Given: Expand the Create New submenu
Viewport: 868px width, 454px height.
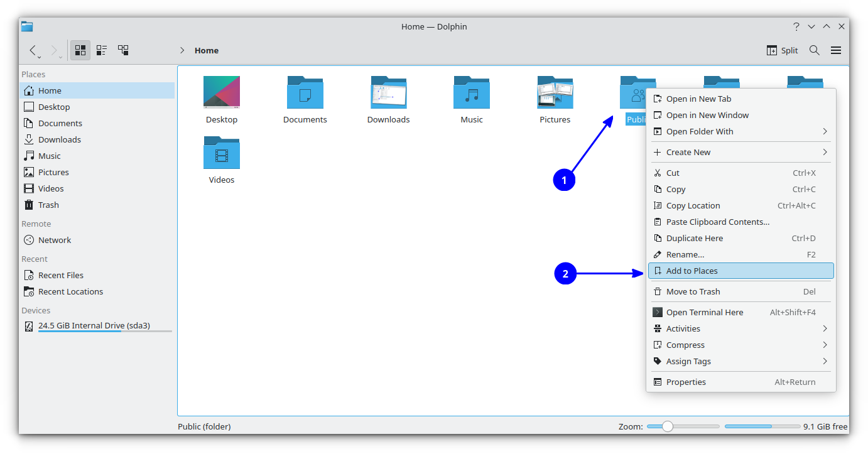Looking at the screenshot, I should pos(688,152).
